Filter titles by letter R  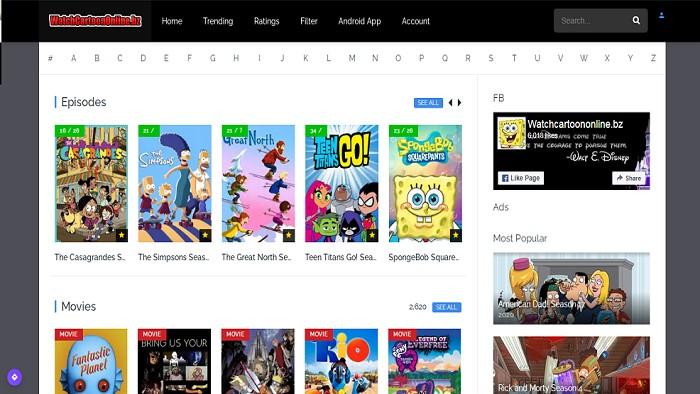pos(468,58)
